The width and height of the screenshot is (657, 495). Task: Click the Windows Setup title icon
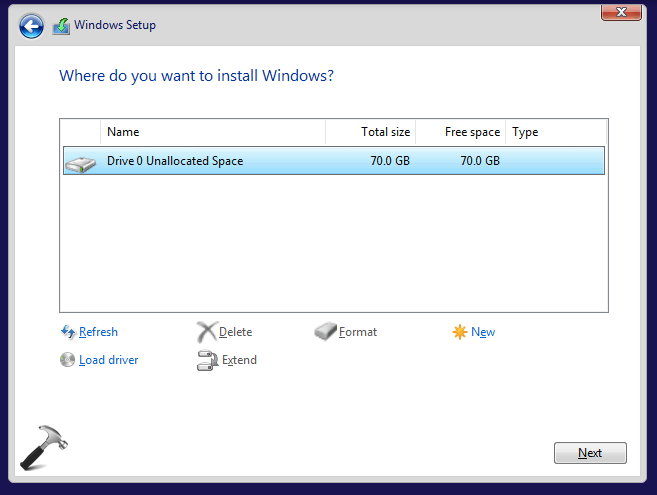[x=61, y=25]
